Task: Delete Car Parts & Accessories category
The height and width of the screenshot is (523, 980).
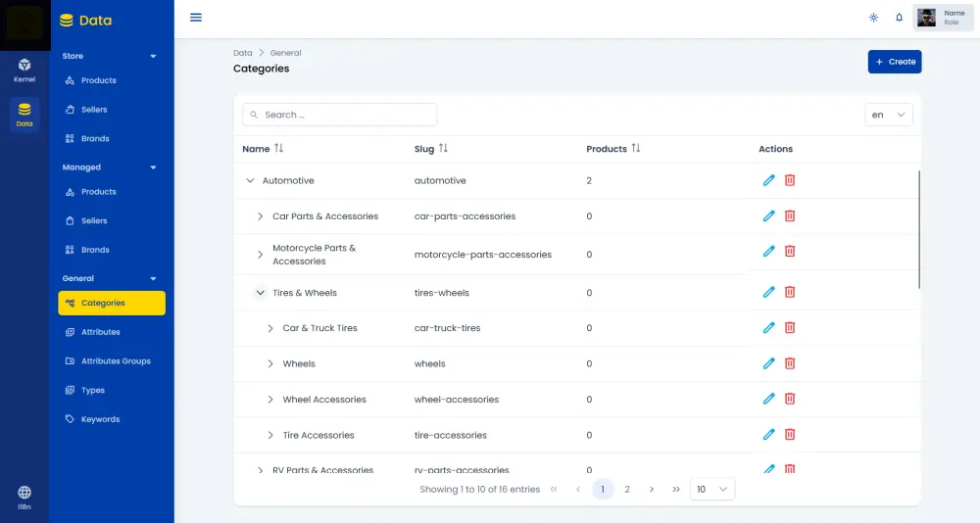Action: pyautogui.click(x=790, y=215)
